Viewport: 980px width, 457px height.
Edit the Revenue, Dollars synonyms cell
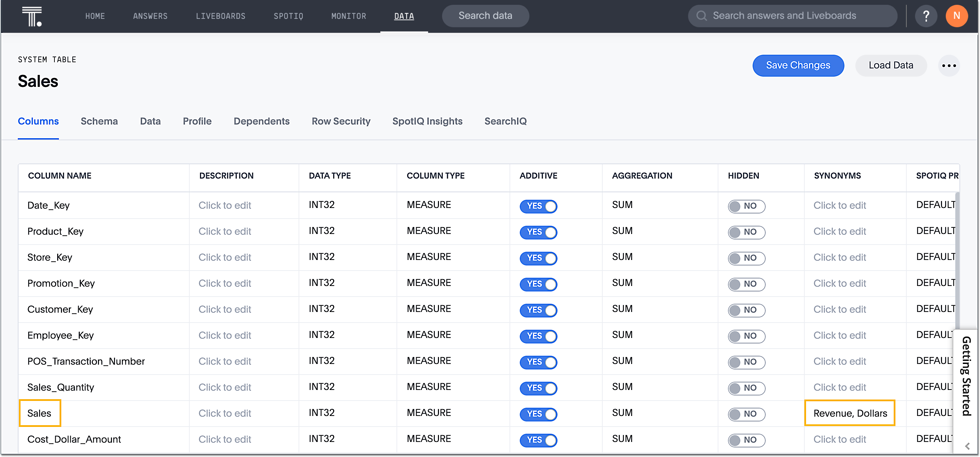tap(850, 413)
